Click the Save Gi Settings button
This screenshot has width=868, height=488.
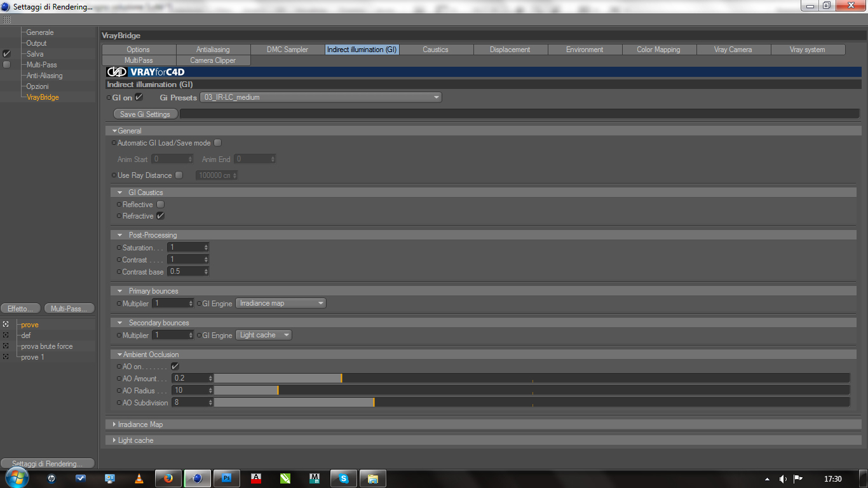click(x=145, y=114)
